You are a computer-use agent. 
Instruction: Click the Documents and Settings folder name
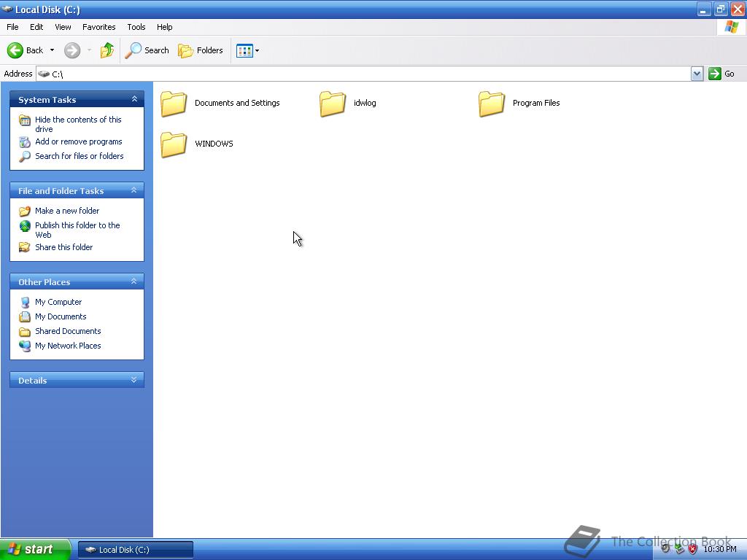pyautogui.click(x=237, y=103)
